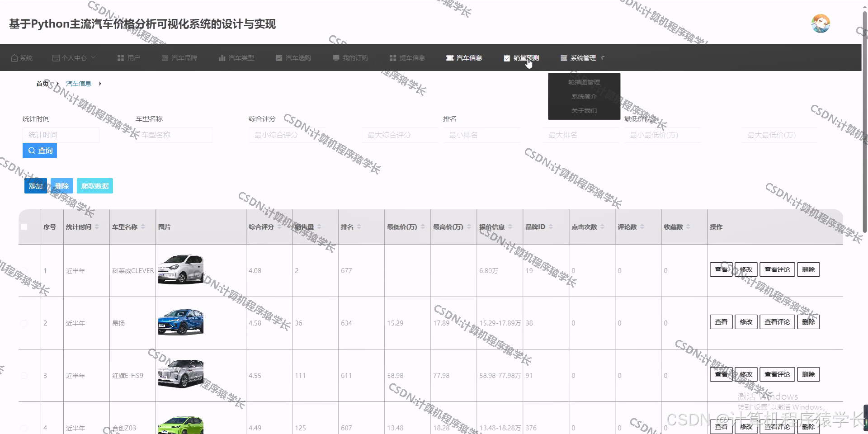Expand the 个人中心 dropdown chevron

pyautogui.click(x=93, y=57)
